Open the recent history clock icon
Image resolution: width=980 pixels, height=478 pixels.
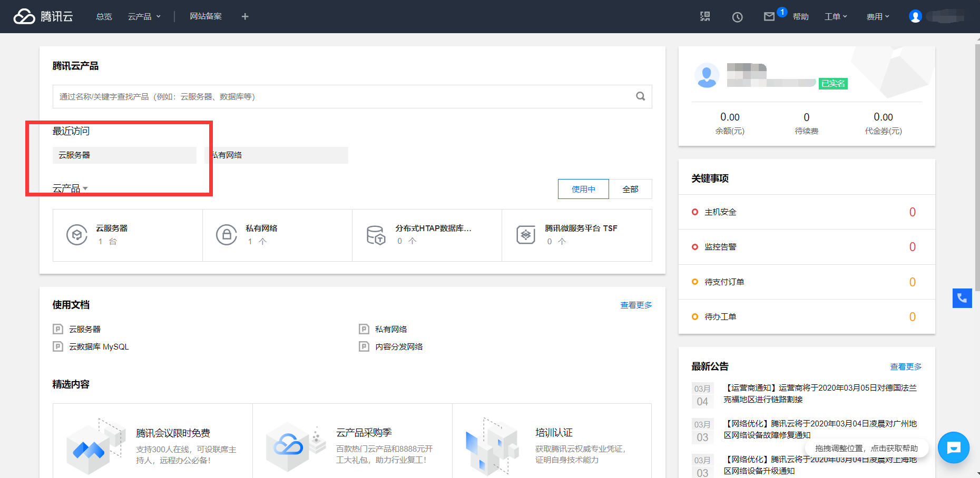pyautogui.click(x=737, y=17)
